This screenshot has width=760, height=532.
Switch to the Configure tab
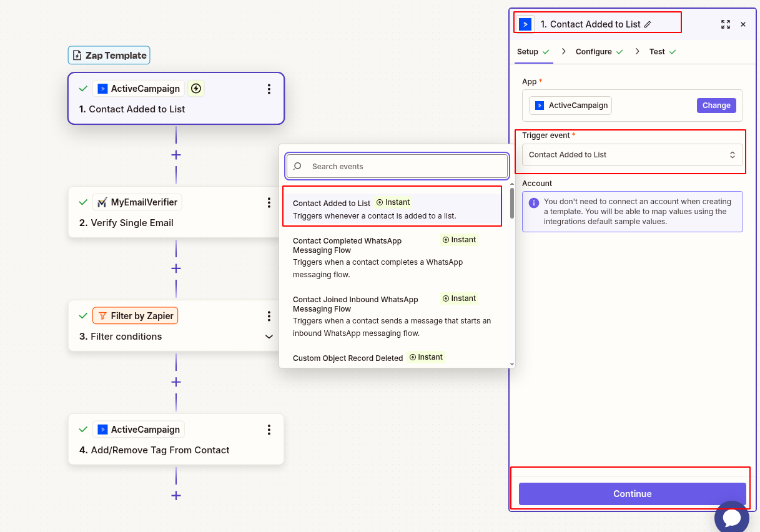[x=593, y=51]
